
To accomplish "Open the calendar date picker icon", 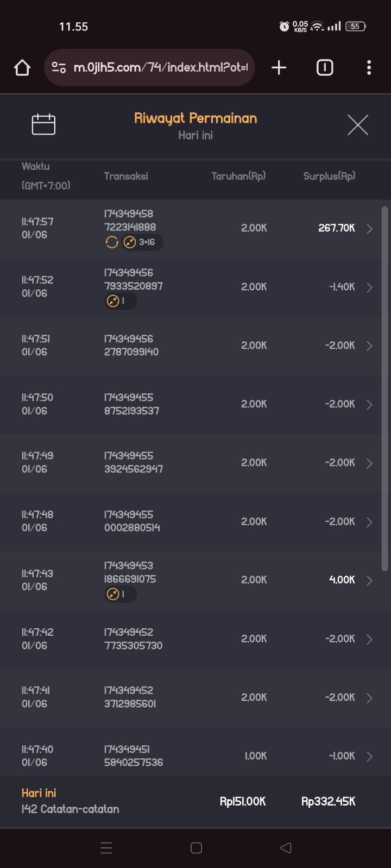I will pyautogui.click(x=43, y=125).
